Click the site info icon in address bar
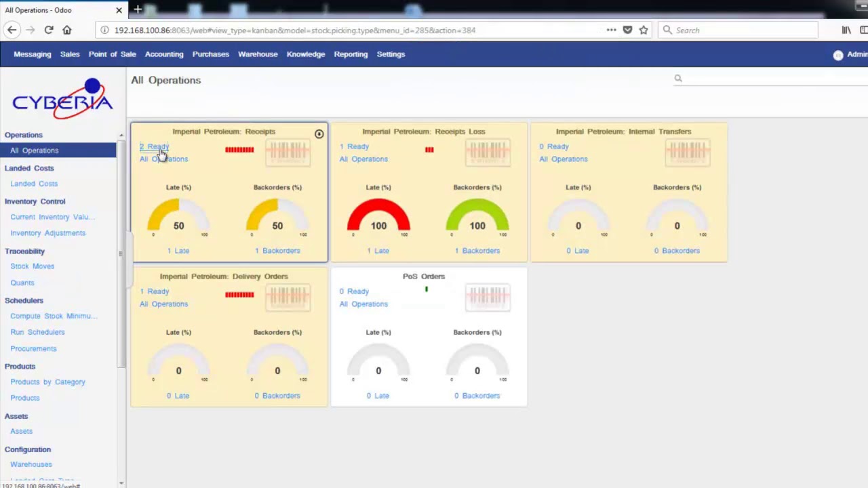The width and height of the screenshot is (868, 488). tap(104, 30)
